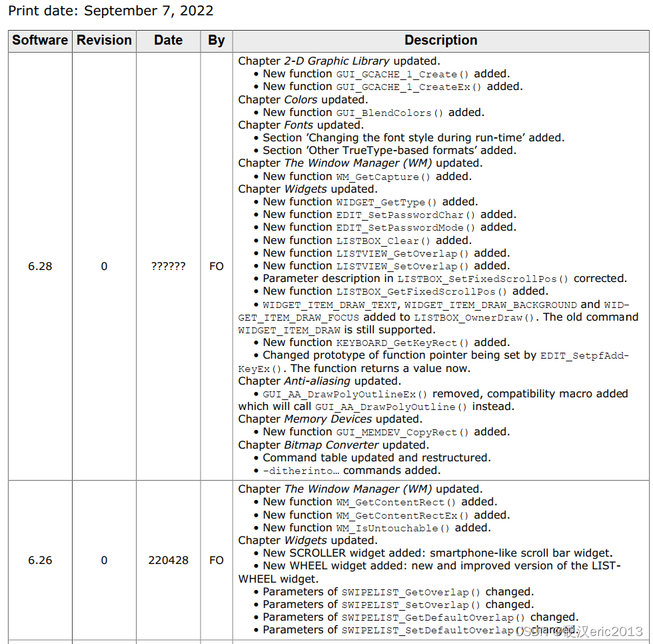Click revision 0 in the 6.26 row
This screenshot has width=653, height=644.
(x=104, y=560)
